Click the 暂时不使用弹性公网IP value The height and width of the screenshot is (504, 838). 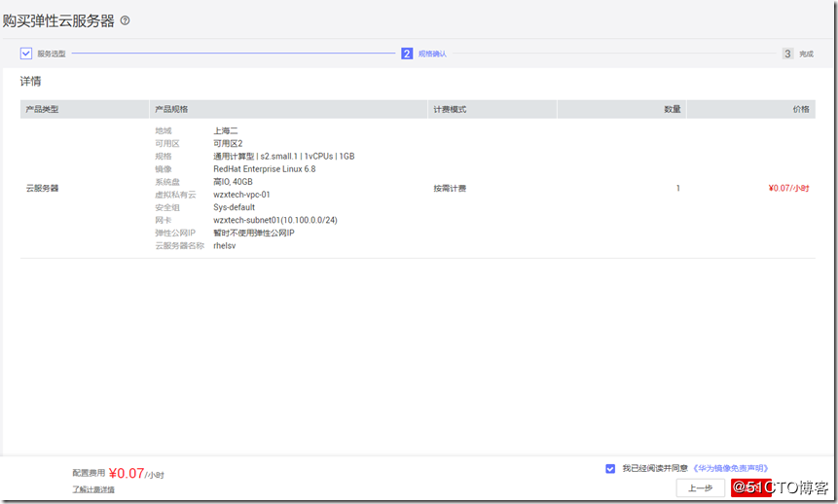pos(254,234)
